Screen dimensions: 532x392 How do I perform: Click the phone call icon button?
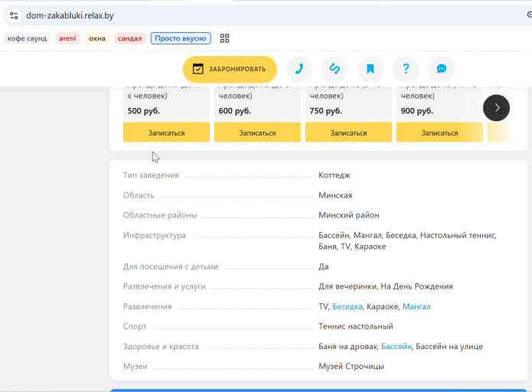click(299, 69)
